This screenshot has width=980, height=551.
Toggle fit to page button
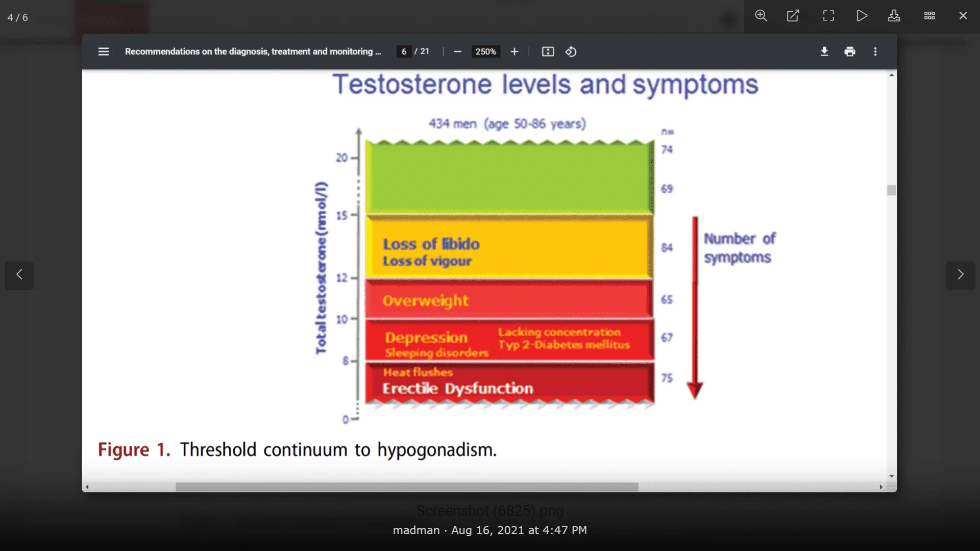548,52
